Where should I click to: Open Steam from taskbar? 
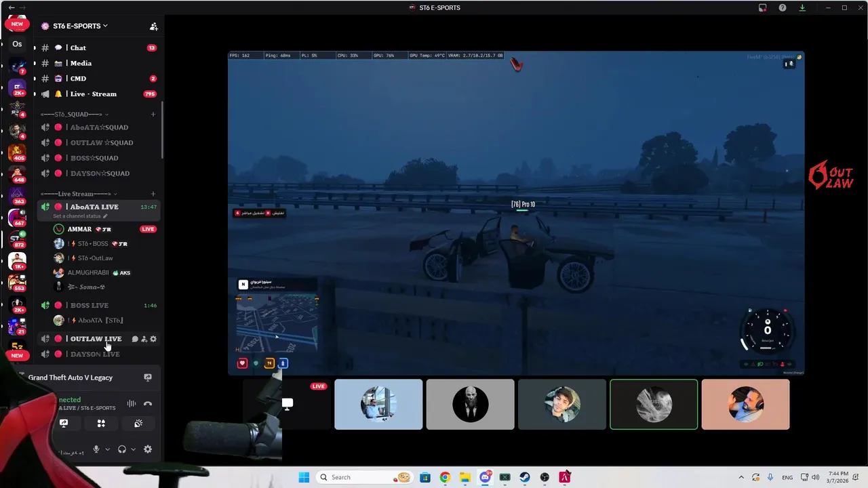[x=525, y=477]
